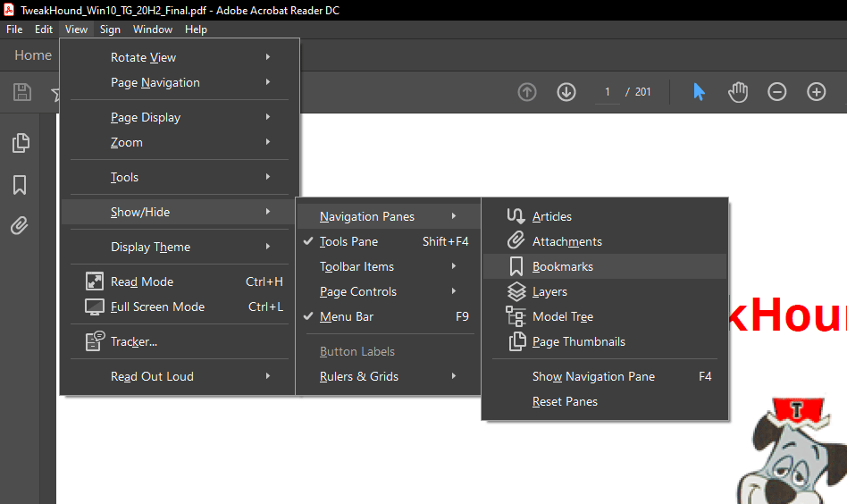
Task: Select Read Mode menu entry
Action: tap(180, 282)
